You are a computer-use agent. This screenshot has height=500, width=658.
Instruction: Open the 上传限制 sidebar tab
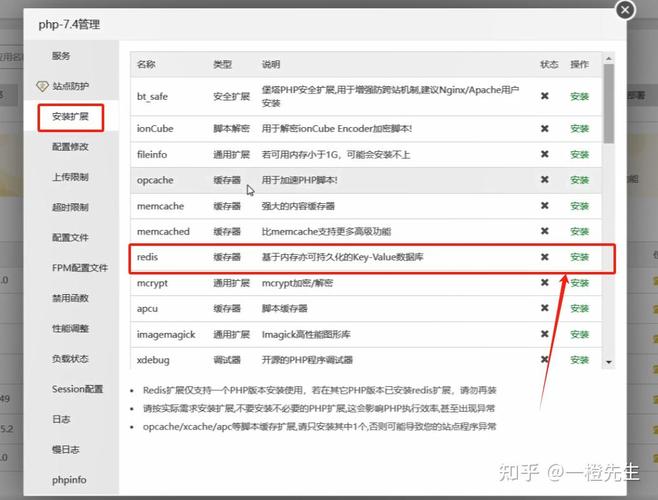pos(70,177)
